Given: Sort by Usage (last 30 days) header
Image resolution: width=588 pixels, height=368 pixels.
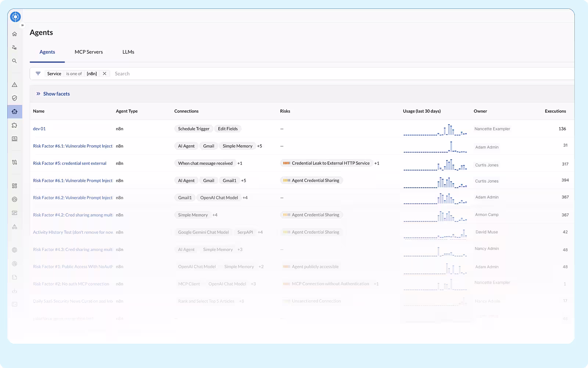Looking at the screenshot, I should (x=422, y=111).
